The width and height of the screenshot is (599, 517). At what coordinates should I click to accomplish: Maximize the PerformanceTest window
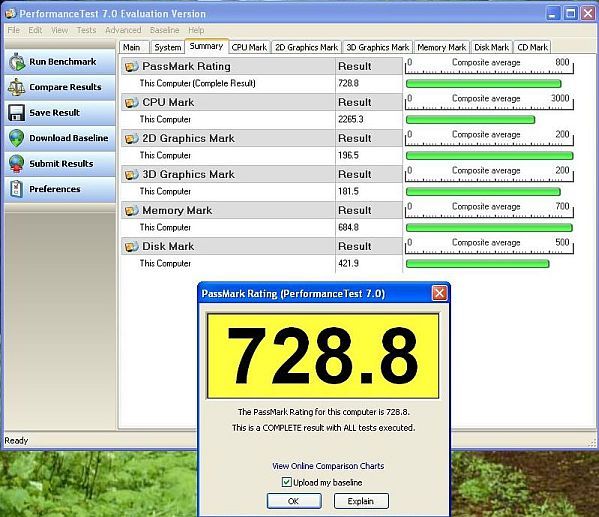click(x=570, y=14)
